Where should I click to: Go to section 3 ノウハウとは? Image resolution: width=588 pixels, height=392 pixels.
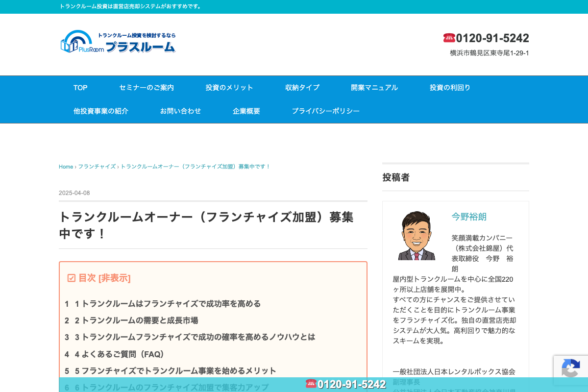[195, 337]
